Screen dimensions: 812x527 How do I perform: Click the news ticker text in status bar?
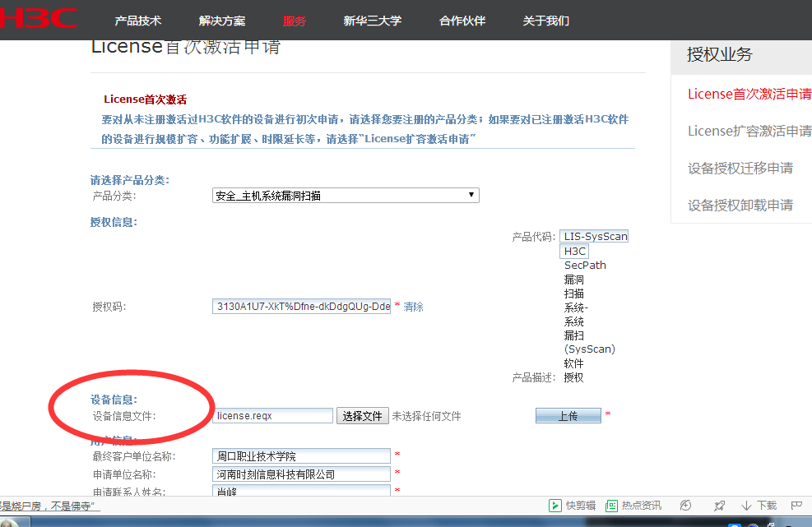49,506
